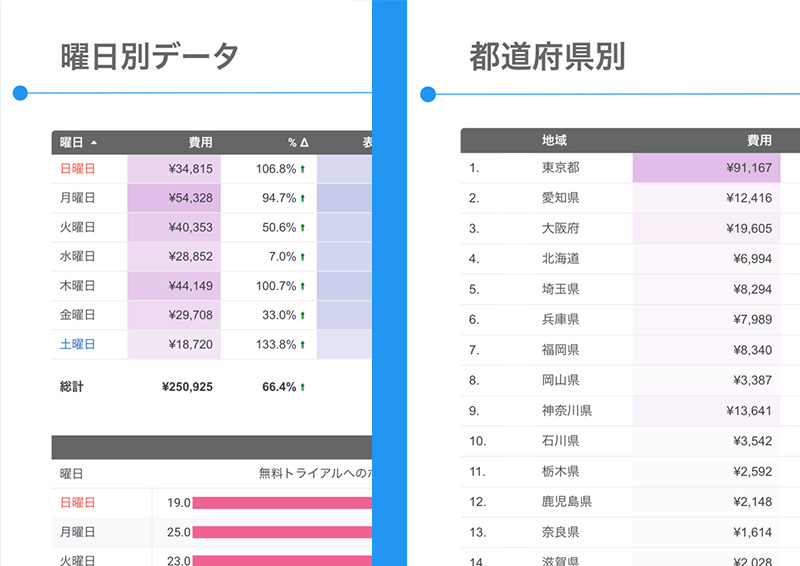Click the green arrow beside 94.7%
The image size is (800, 566).
tap(302, 198)
